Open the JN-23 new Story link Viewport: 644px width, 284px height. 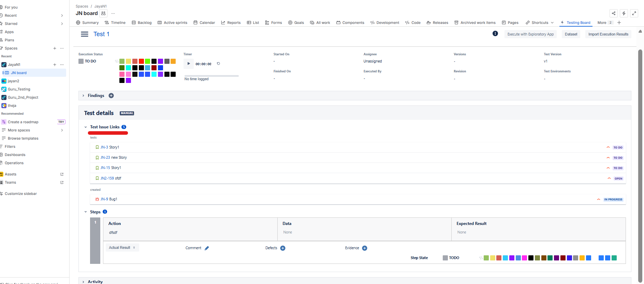pyautogui.click(x=114, y=157)
